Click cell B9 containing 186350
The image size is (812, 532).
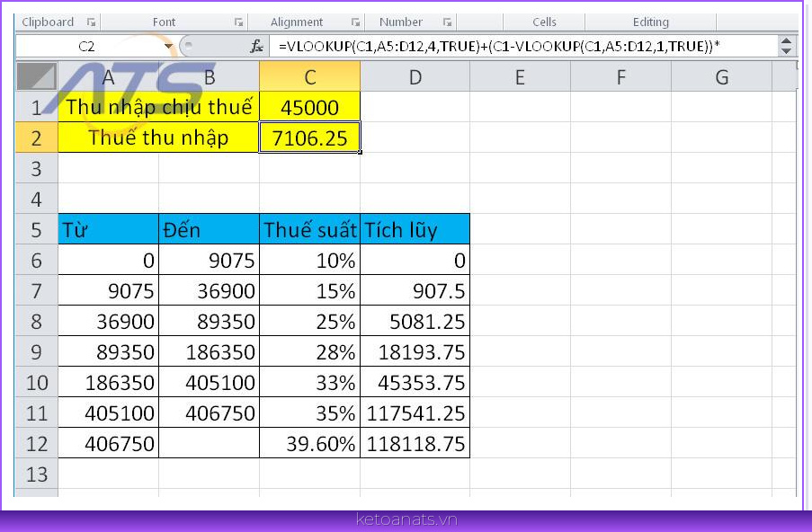click(210, 351)
